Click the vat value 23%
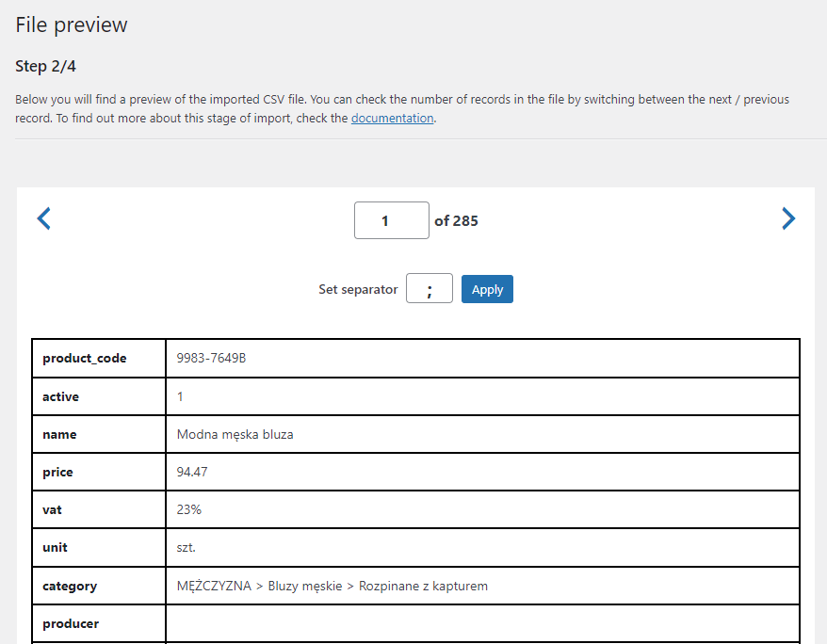This screenshot has width=827, height=644. pos(188,509)
